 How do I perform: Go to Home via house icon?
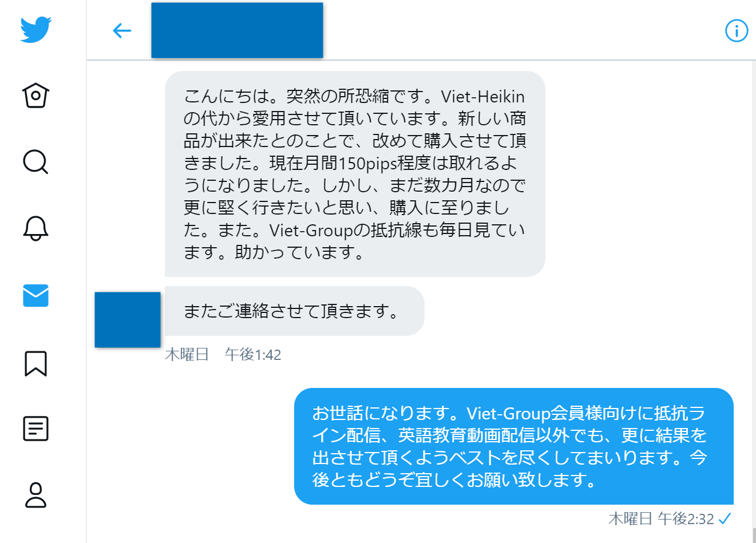(x=35, y=96)
